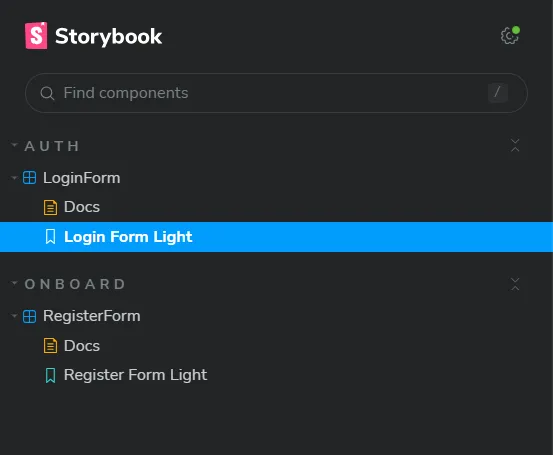Click the Register Form Light bookmark icon
553x455 pixels.
[50, 375]
